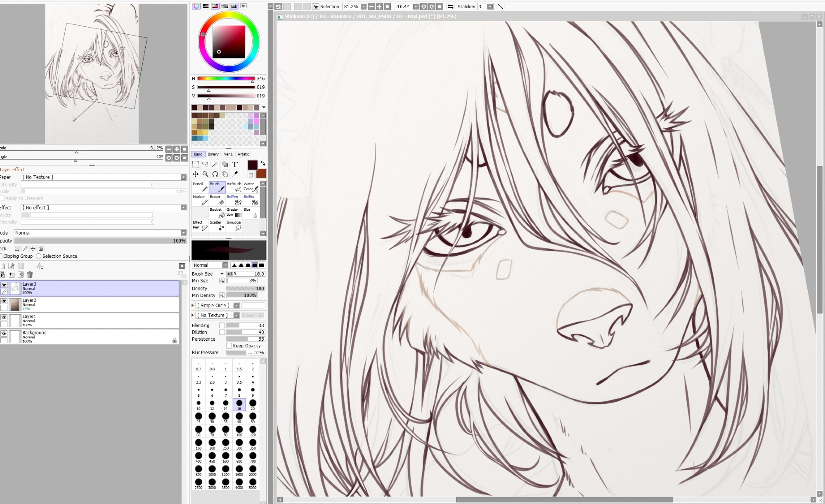Viewport: 825px width, 504px height.
Task: Click the zoom out minus button
Action: click(x=371, y=7)
